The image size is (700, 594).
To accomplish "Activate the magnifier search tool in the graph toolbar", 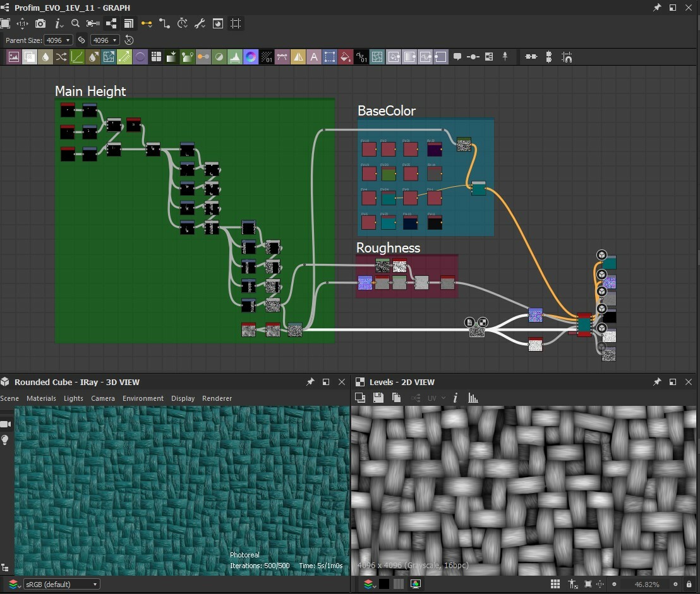I will 75,23.
